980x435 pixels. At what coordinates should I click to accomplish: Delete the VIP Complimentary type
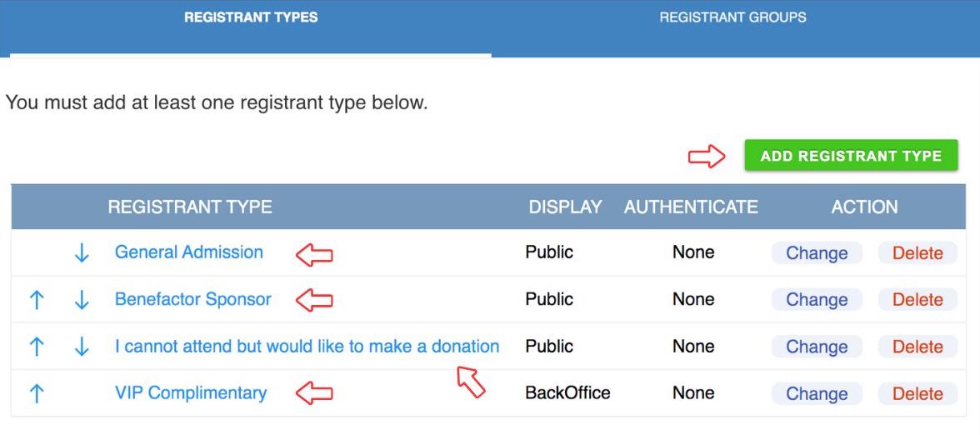point(917,393)
